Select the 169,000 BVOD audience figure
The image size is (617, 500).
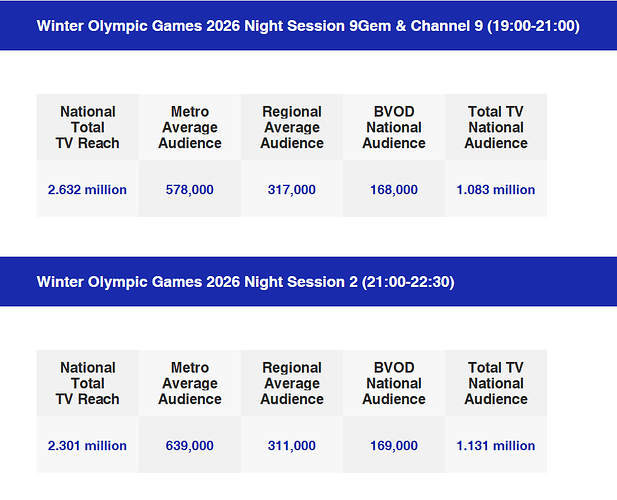click(394, 445)
